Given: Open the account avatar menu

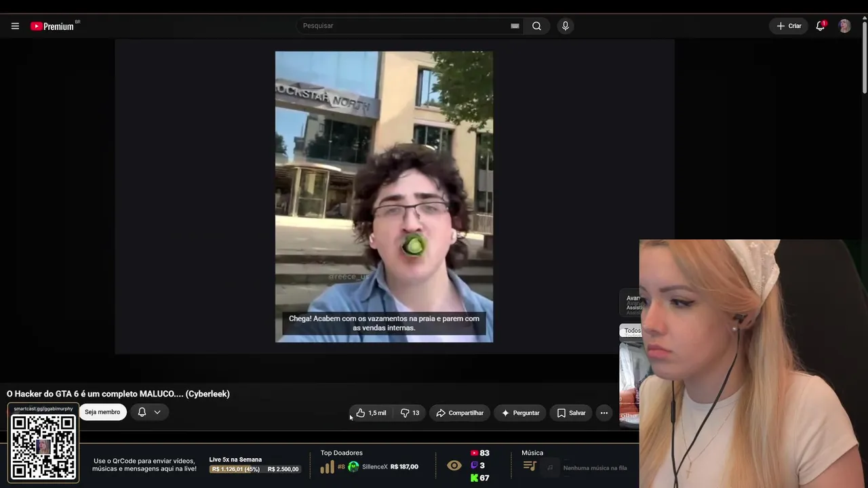Looking at the screenshot, I should (x=844, y=26).
